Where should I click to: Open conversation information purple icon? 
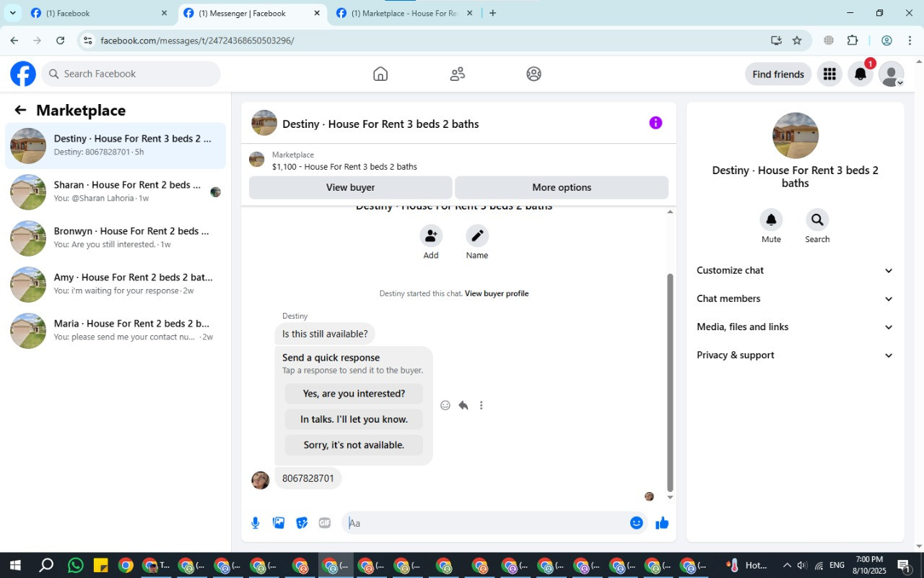(x=655, y=123)
